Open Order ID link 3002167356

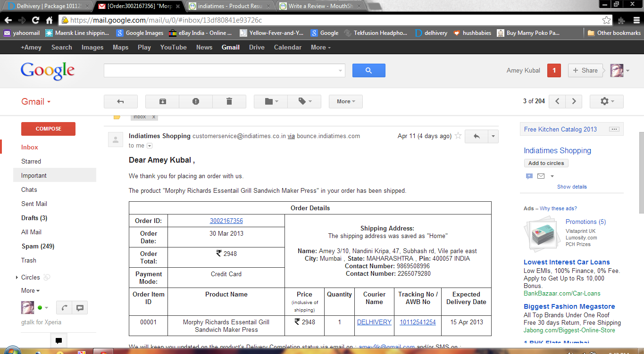(226, 221)
